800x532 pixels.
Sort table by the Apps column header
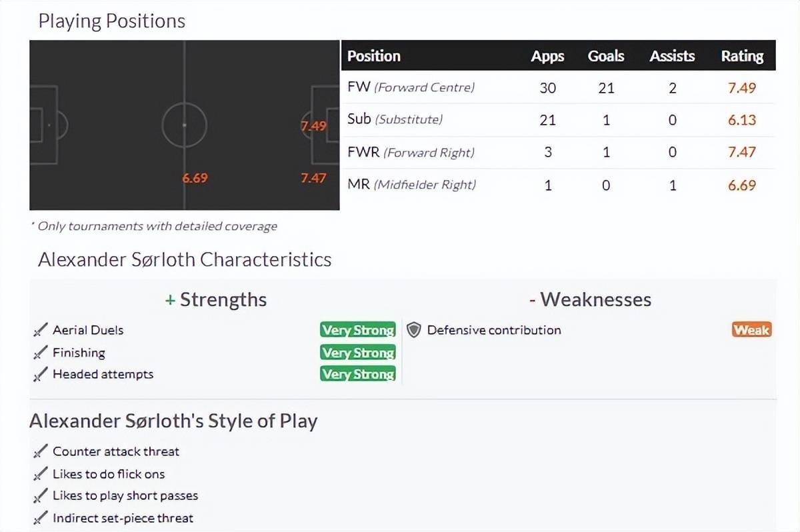click(x=547, y=56)
